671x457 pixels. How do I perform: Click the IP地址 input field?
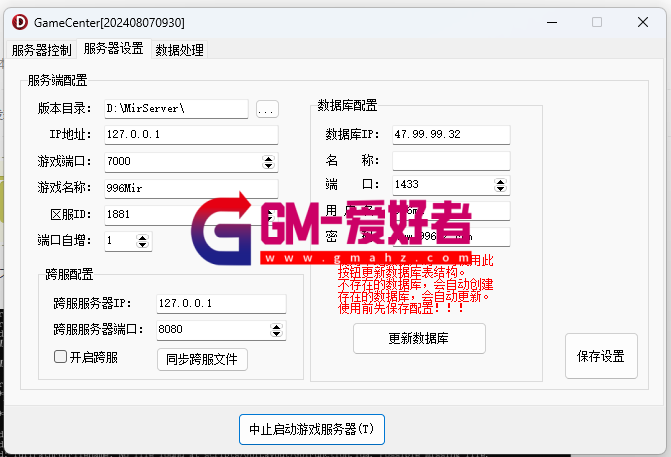[189, 135]
